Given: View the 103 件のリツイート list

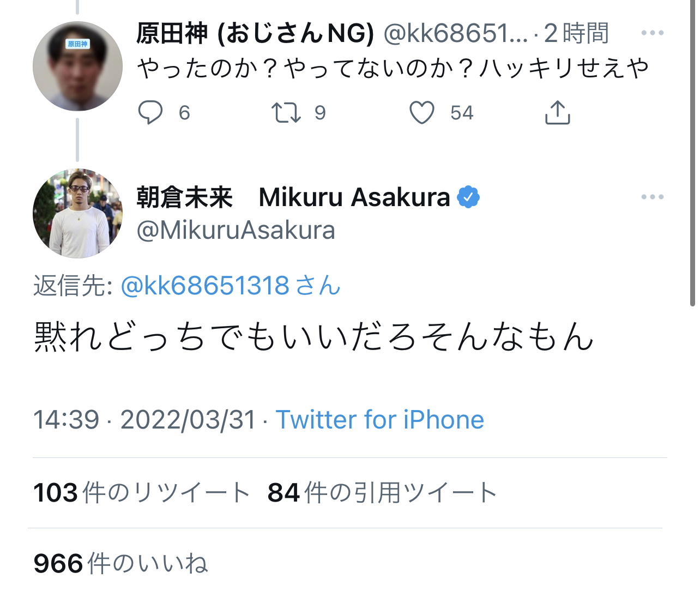Looking at the screenshot, I should [x=141, y=493].
